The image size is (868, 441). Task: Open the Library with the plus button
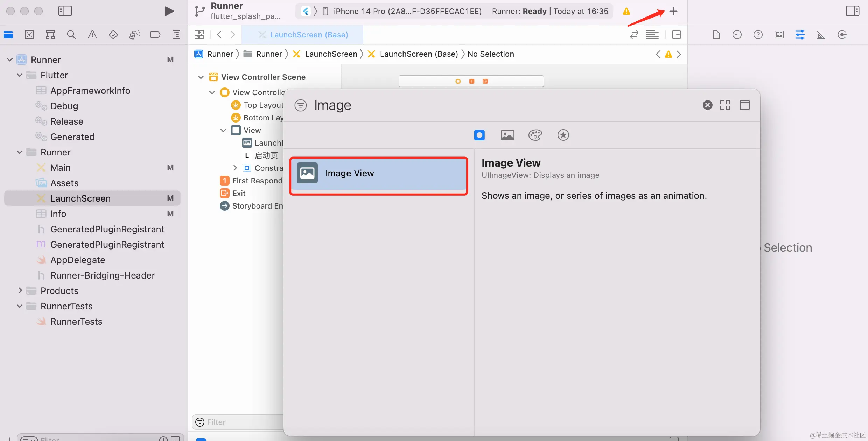(x=673, y=11)
